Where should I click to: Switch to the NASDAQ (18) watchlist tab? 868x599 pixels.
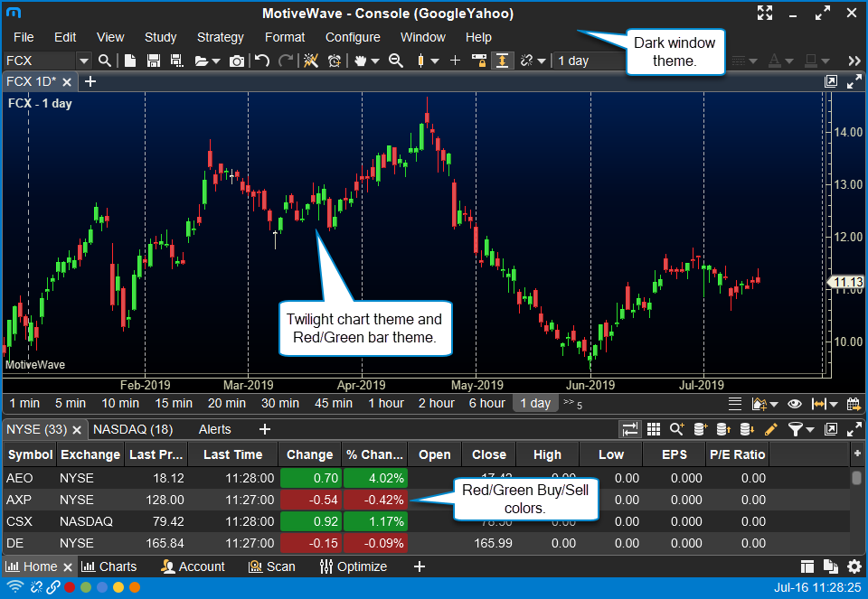(x=133, y=429)
